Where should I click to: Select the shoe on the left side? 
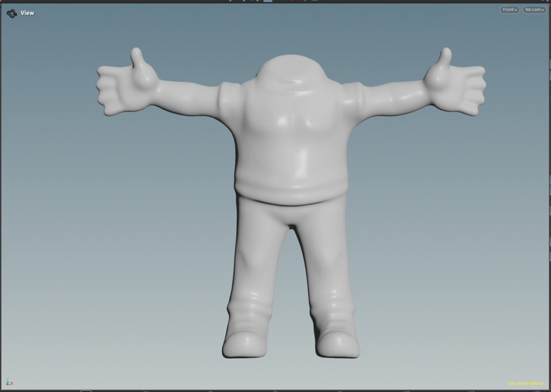click(x=245, y=344)
